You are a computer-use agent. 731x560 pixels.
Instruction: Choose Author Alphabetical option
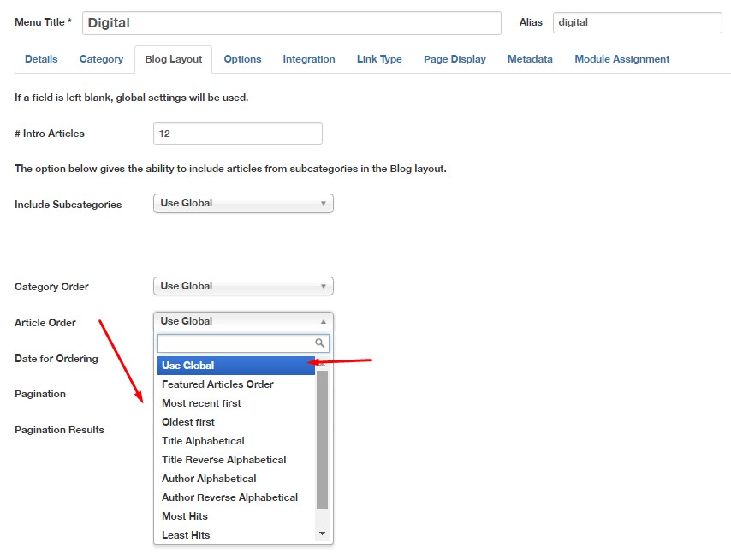[236, 479]
